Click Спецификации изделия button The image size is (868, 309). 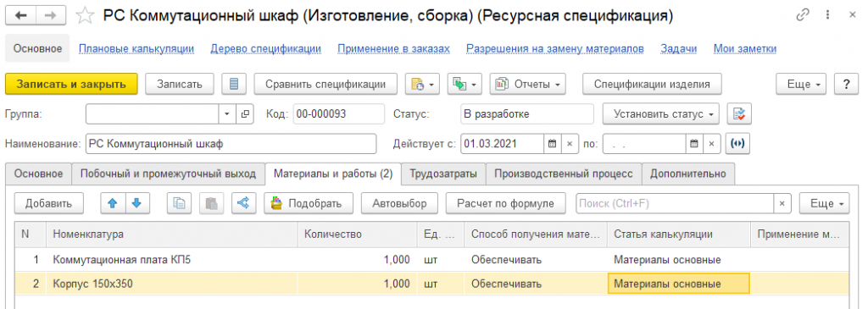click(652, 84)
